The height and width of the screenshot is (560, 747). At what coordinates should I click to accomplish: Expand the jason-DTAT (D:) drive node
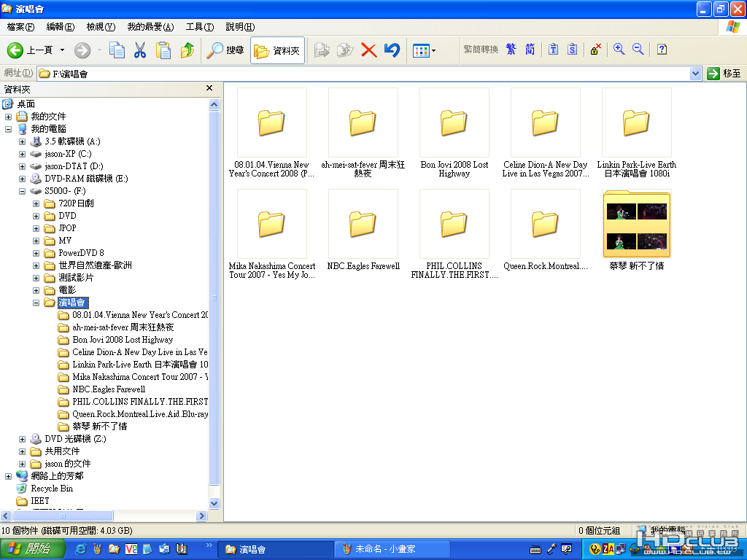click(x=23, y=166)
